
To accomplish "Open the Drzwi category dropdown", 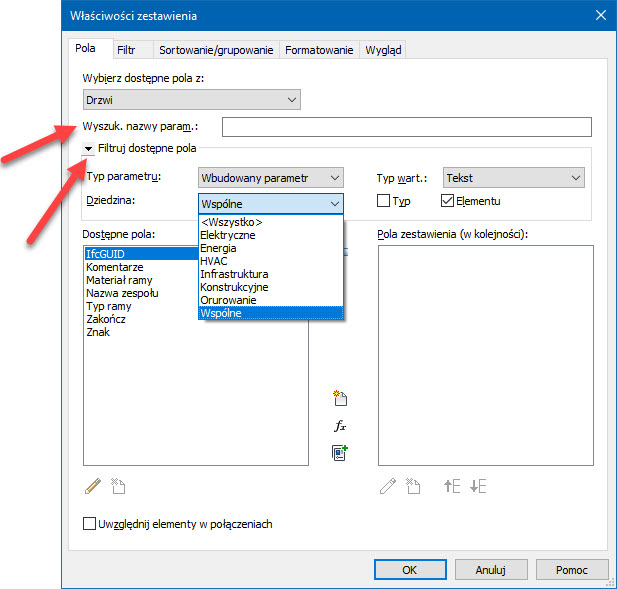I will pyautogui.click(x=192, y=99).
